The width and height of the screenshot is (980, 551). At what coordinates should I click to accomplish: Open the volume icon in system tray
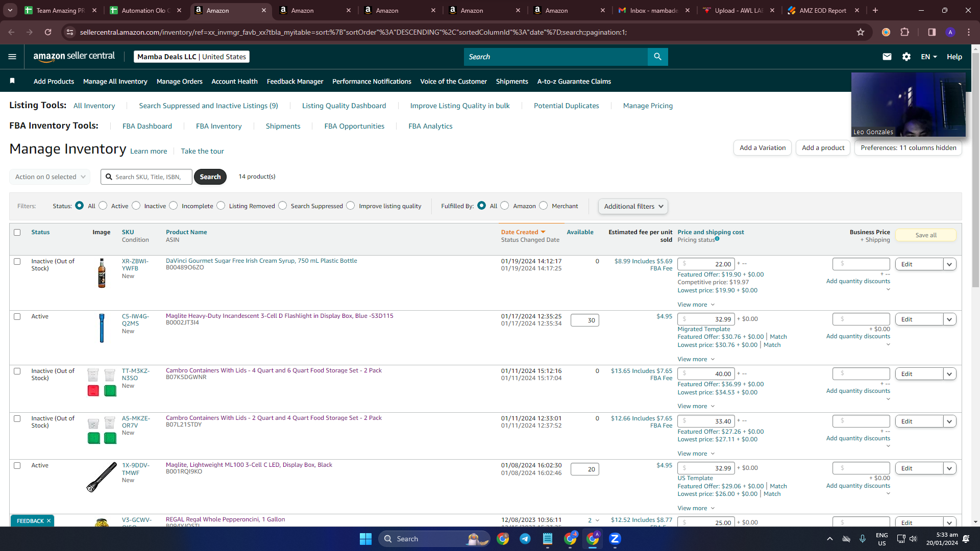point(913,539)
